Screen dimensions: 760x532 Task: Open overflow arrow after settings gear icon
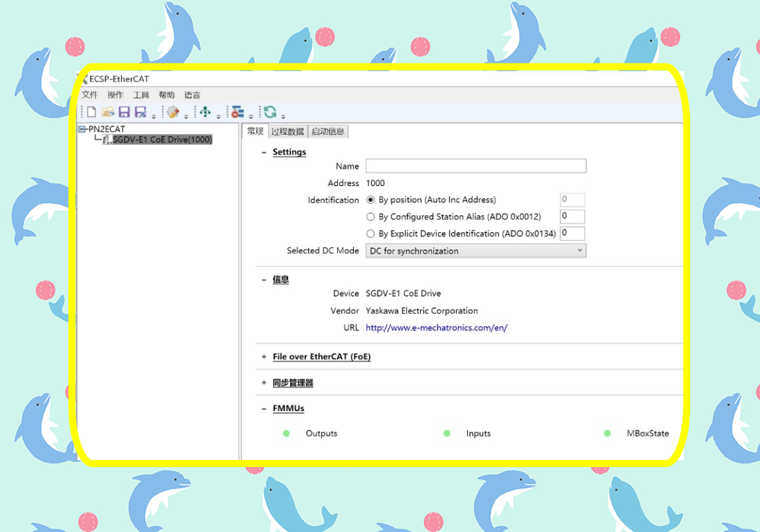[x=186, y=116]
